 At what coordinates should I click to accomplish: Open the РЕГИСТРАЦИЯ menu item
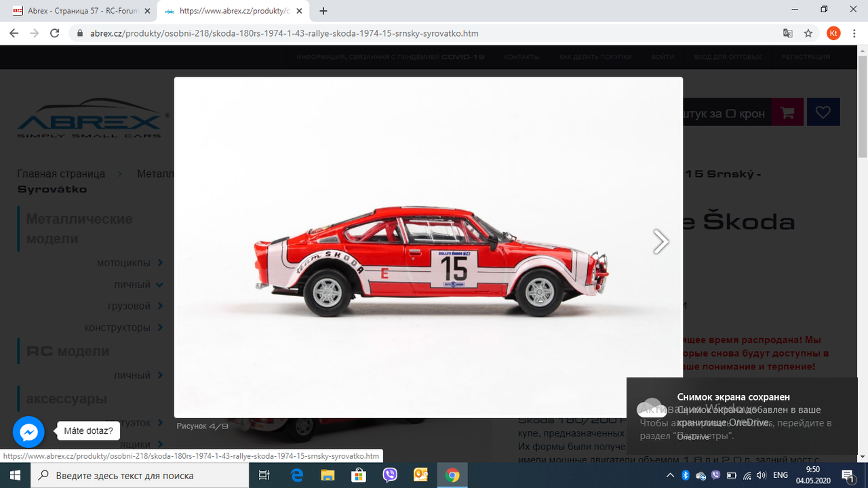coord(806,57)
